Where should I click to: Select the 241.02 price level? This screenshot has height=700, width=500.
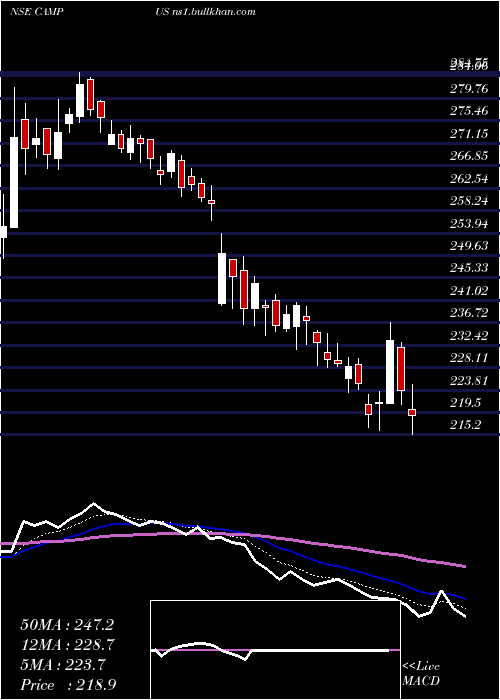[469, 291]
